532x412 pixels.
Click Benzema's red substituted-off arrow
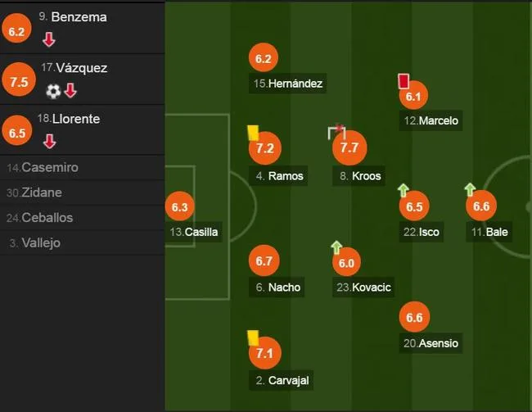[x=49, y=40]
